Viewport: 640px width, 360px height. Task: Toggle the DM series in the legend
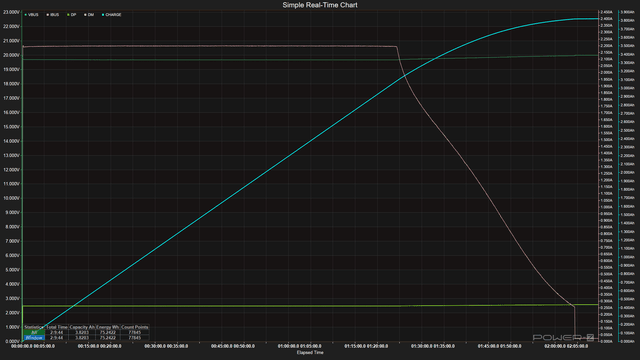click(89, 15)
